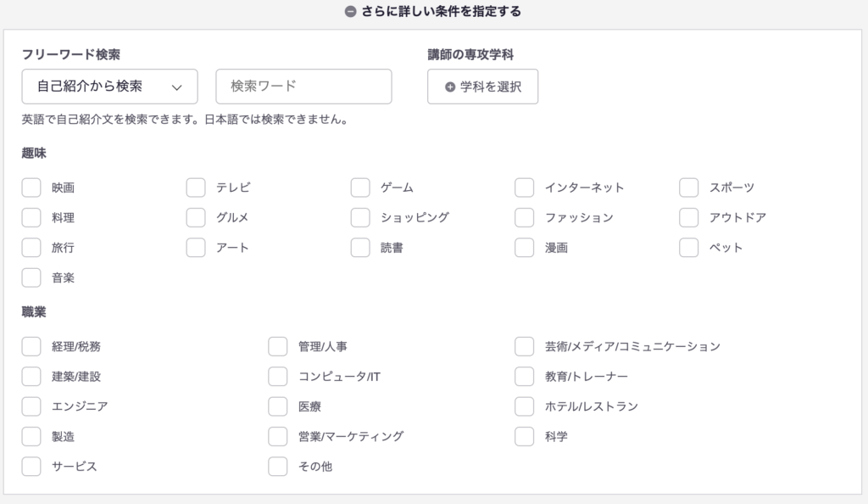Select the 経理/税務 occupation checkbox
This screenshot has height=504, width=868.
tap(31, 346)
